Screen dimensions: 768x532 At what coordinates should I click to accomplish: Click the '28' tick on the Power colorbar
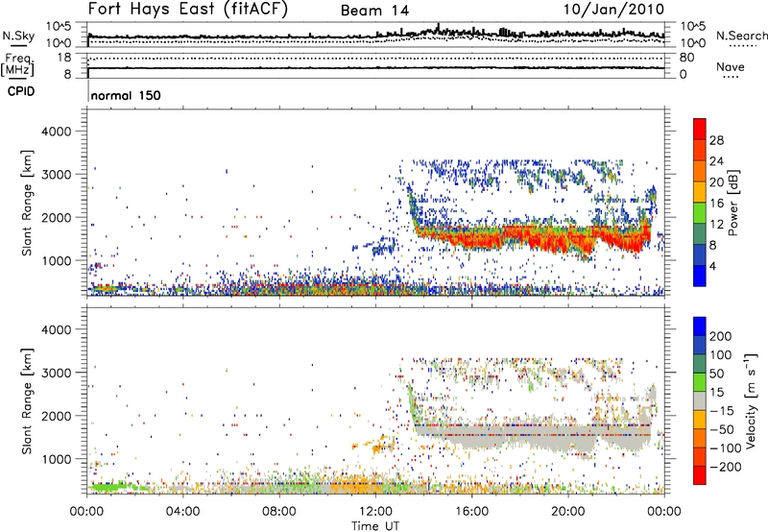(x=716, y=140)
